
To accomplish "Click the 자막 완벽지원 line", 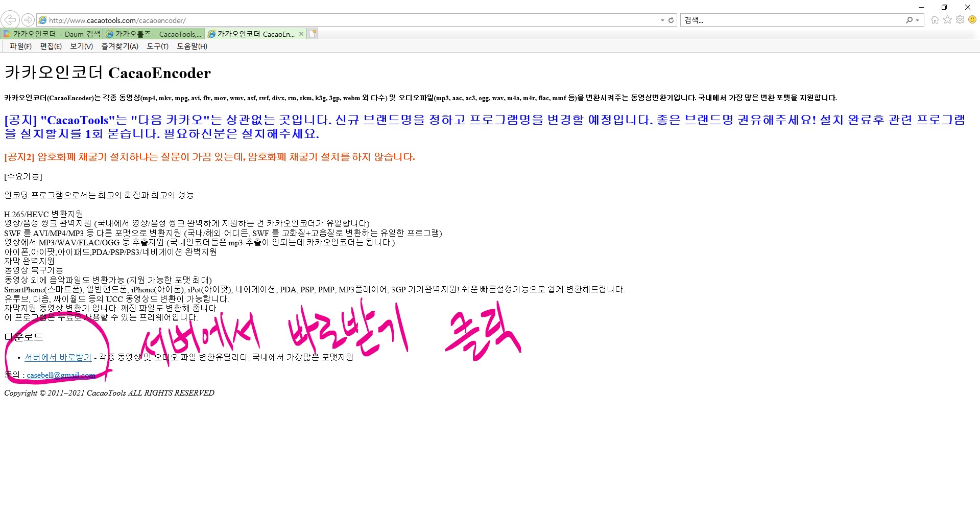I will pyautogui.click(x=29, y=261).
